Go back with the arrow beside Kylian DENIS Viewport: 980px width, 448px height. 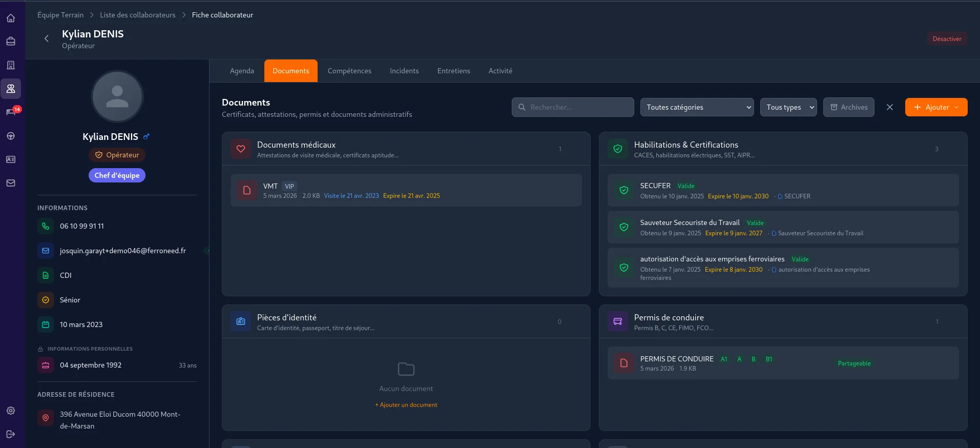click(x=47, y=38)
